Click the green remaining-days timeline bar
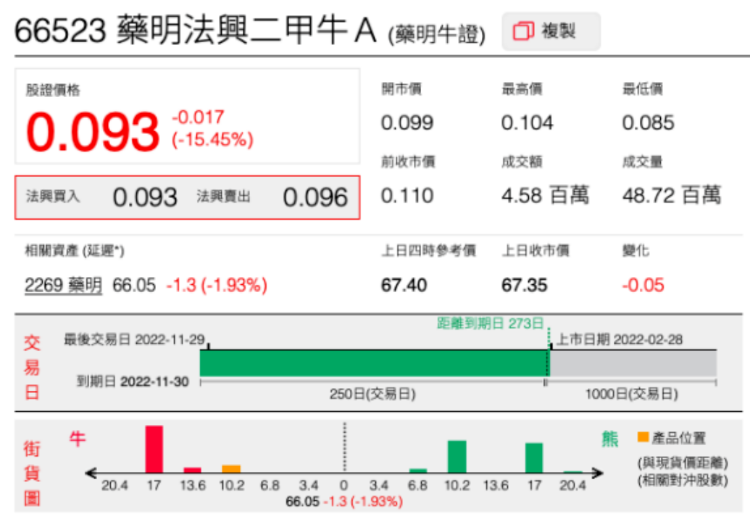The width and height of the screenshot is (750, 522). click(375, 363)
